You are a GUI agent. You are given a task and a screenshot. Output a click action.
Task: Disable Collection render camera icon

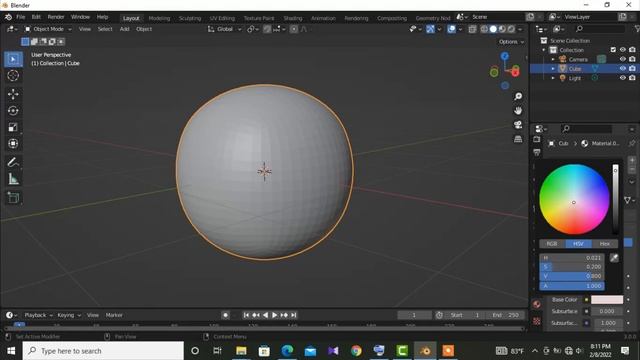point(632,50)
